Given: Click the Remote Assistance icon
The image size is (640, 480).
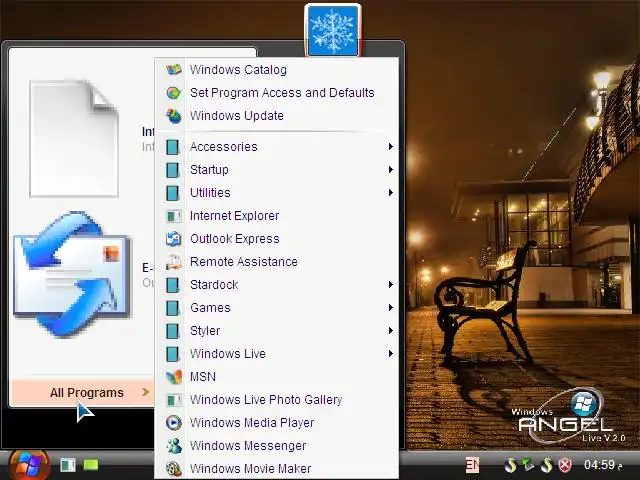Looking at the screenshot, I should tap(173, 262).
